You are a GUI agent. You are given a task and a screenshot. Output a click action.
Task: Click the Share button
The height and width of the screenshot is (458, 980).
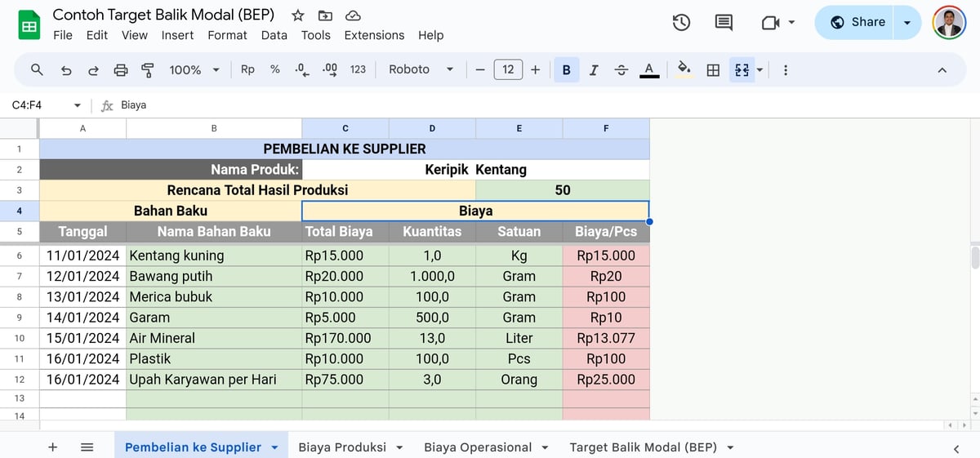pos(857,23)
